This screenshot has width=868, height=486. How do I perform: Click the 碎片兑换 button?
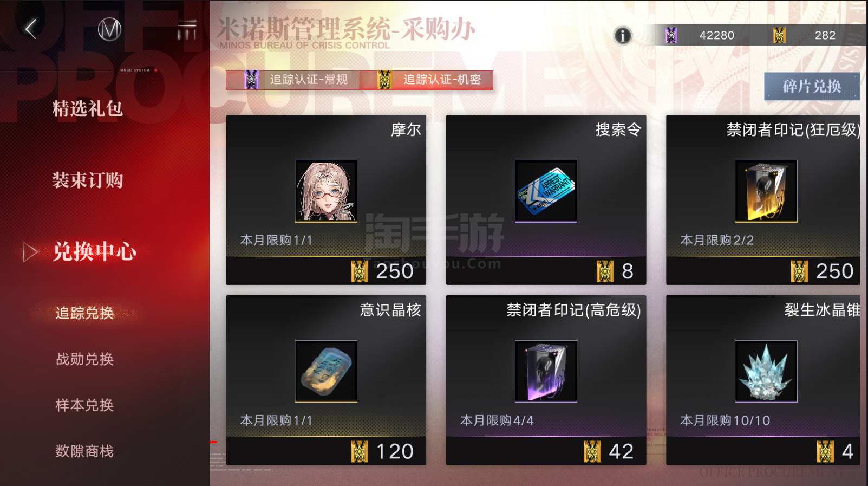[812, 86]
